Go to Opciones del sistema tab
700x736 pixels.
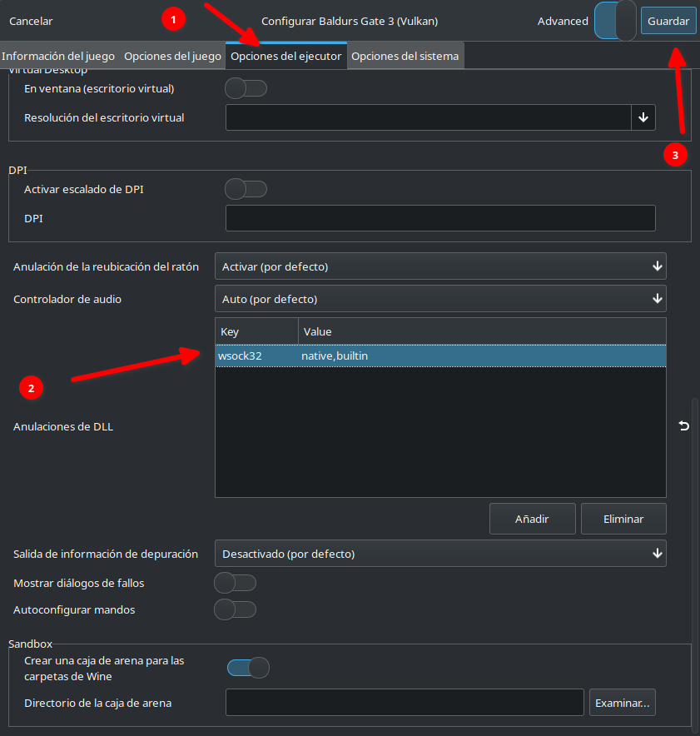click(405, 56)
